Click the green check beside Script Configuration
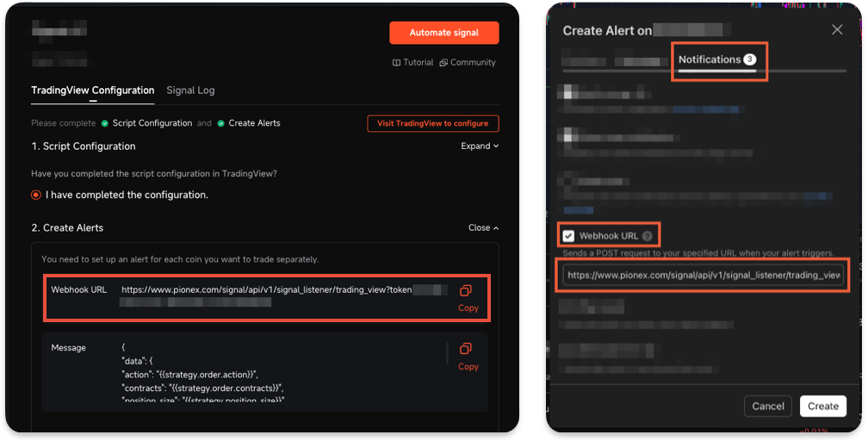Image resolution: width=868 pixels, height=441 pixels. [105, 123]
